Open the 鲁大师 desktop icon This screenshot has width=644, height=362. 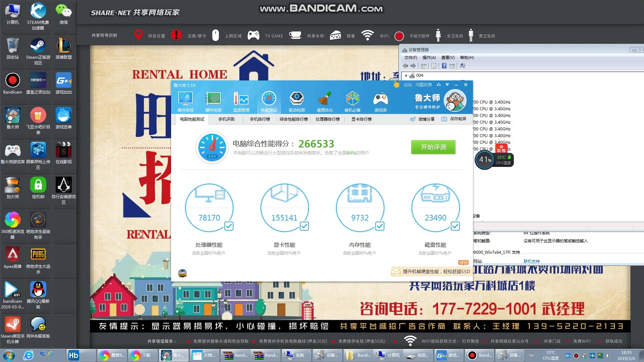tap(12, 118)
